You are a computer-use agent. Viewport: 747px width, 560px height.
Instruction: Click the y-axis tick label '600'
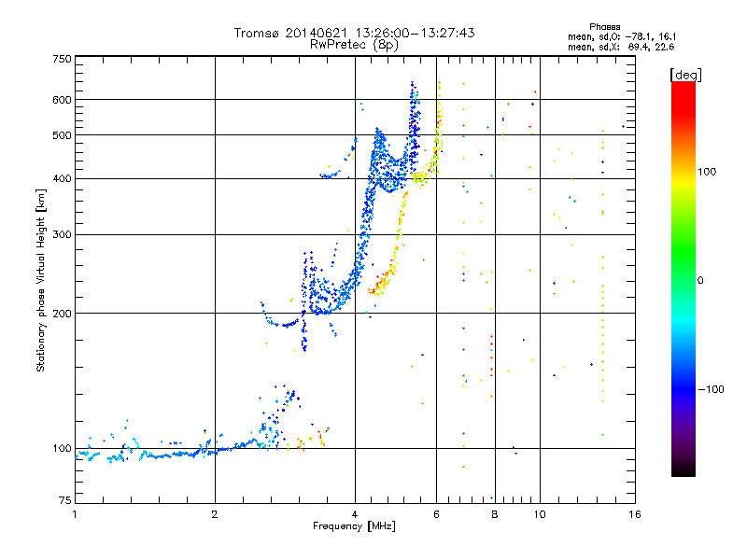coord(62,100)
